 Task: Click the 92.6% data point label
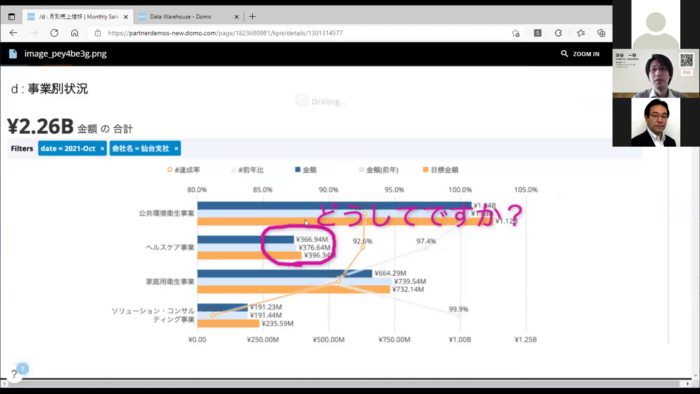coord(362,241)
